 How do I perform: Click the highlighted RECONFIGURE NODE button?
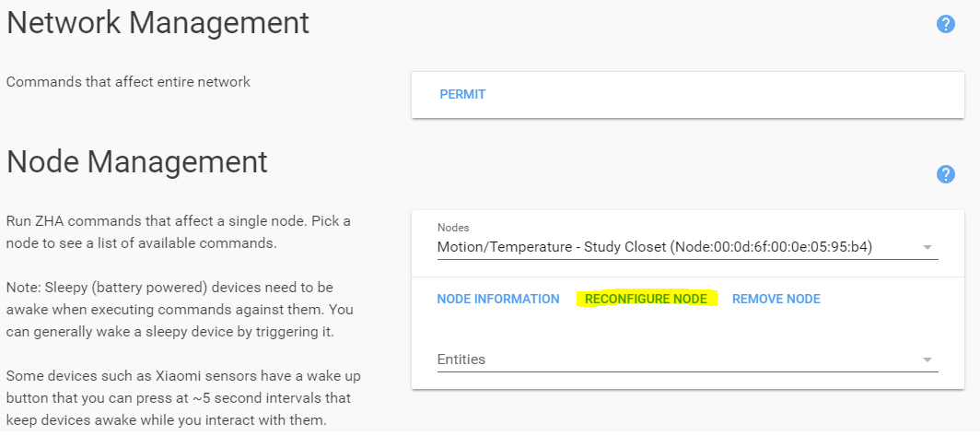[646, 299]
